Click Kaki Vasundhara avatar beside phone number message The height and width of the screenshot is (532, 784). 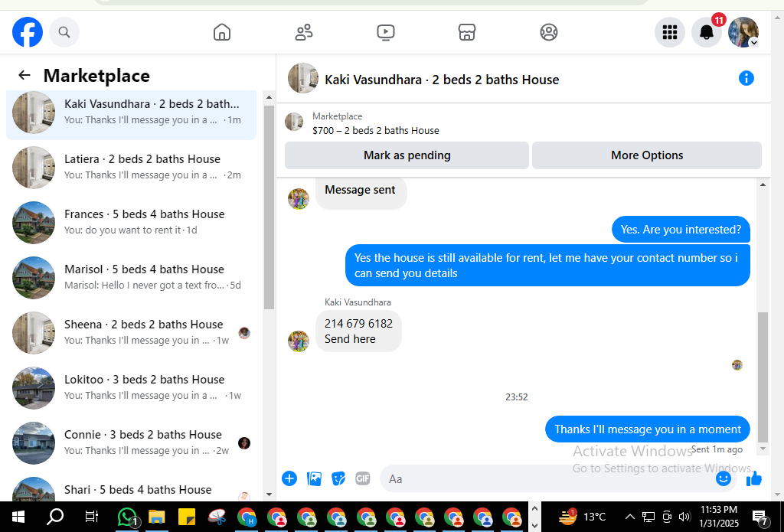pos(299,341)
